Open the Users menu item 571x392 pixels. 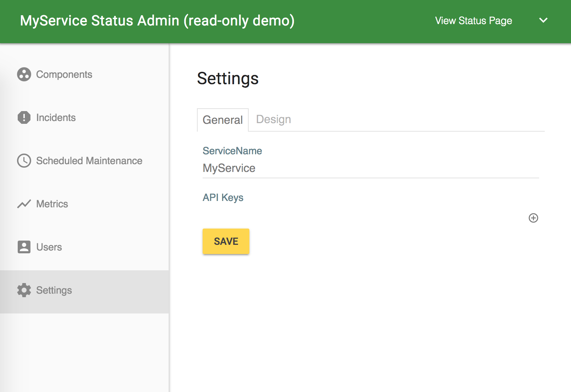click(49, 247)
